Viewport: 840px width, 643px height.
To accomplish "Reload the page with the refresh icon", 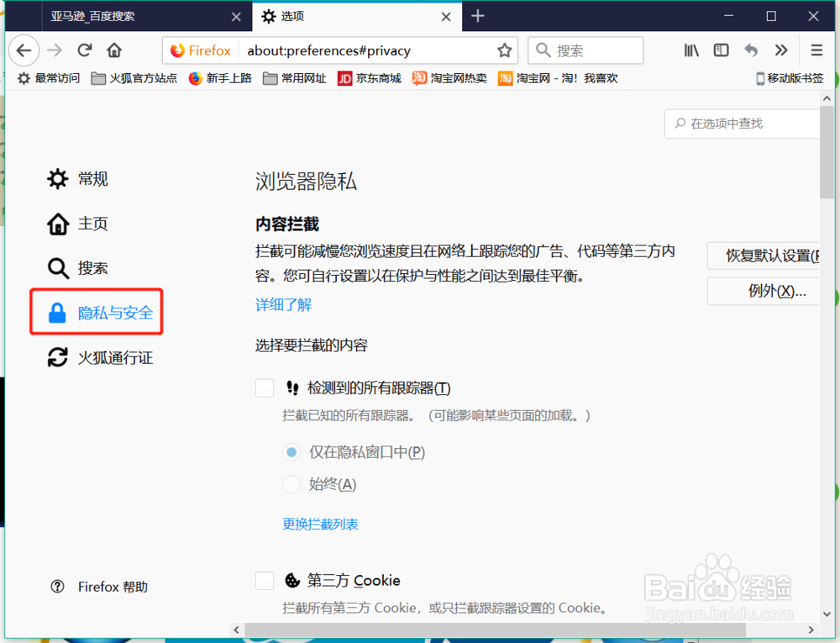I will pyautogui.click(x=85, y=50).
